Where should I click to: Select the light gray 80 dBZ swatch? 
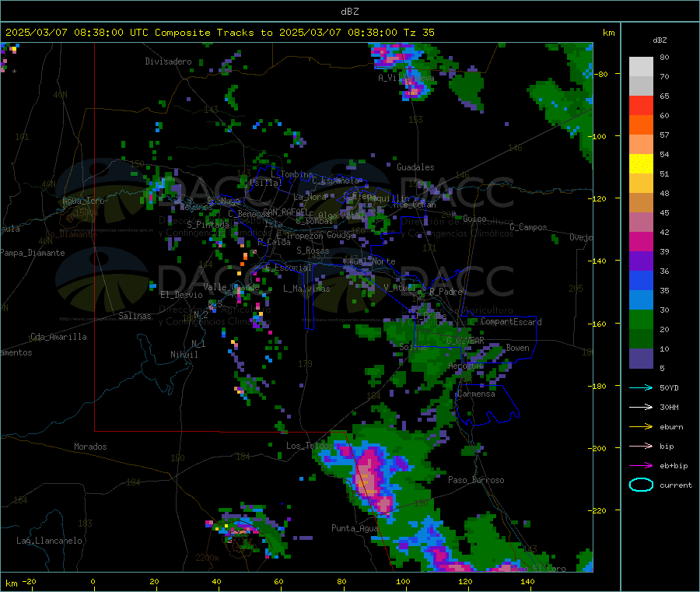(641, 67)
